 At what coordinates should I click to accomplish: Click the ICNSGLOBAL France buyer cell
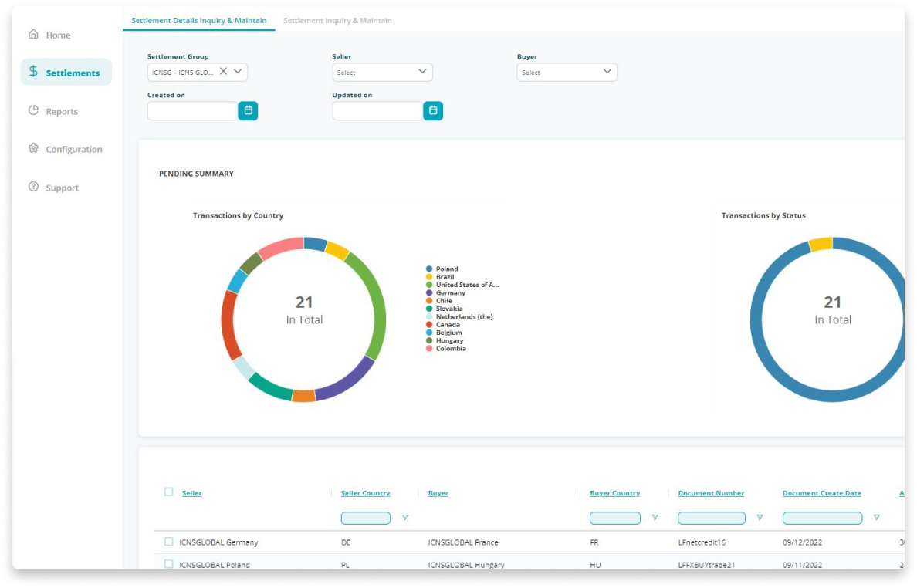click(463, 542)
